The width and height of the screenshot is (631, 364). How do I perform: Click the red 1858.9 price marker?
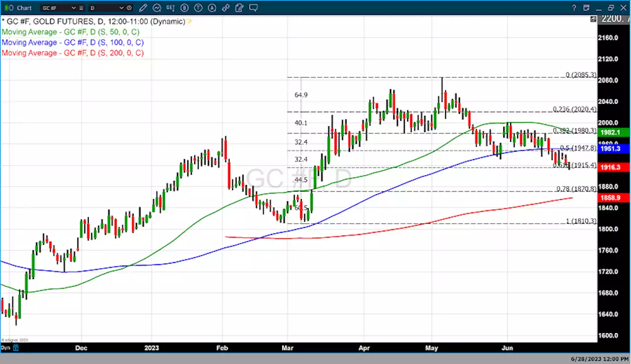614,198
